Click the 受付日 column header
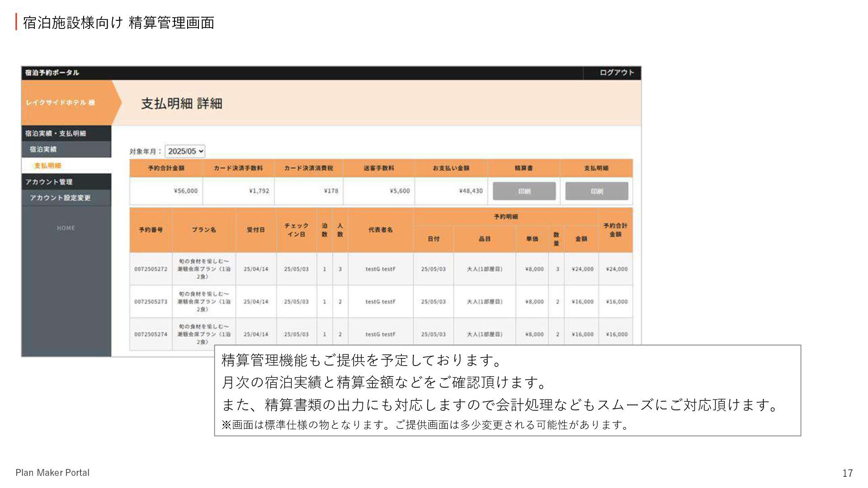Viewport: 868px width, 488px height. [x=255, y=230]
